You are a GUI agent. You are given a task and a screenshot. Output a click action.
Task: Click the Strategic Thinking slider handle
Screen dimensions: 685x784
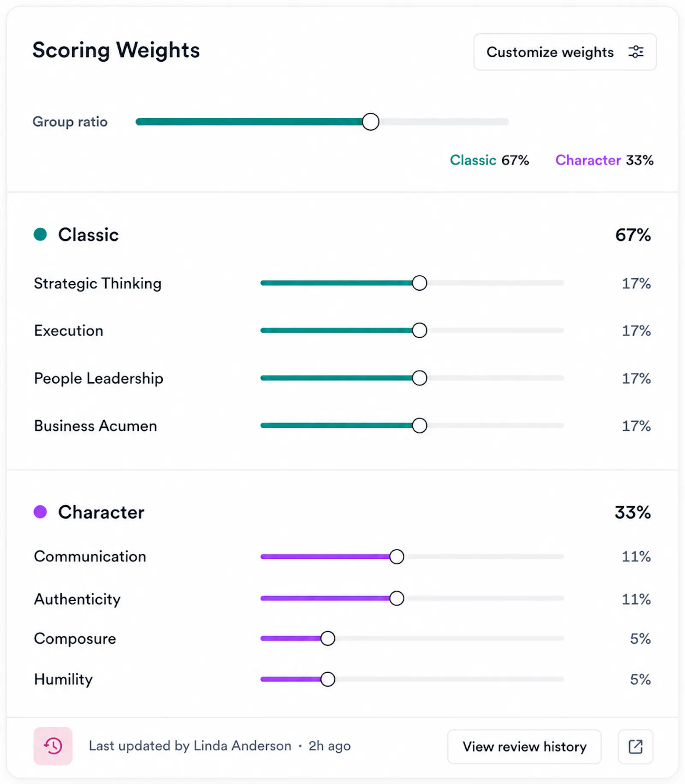tap(420, 283)
